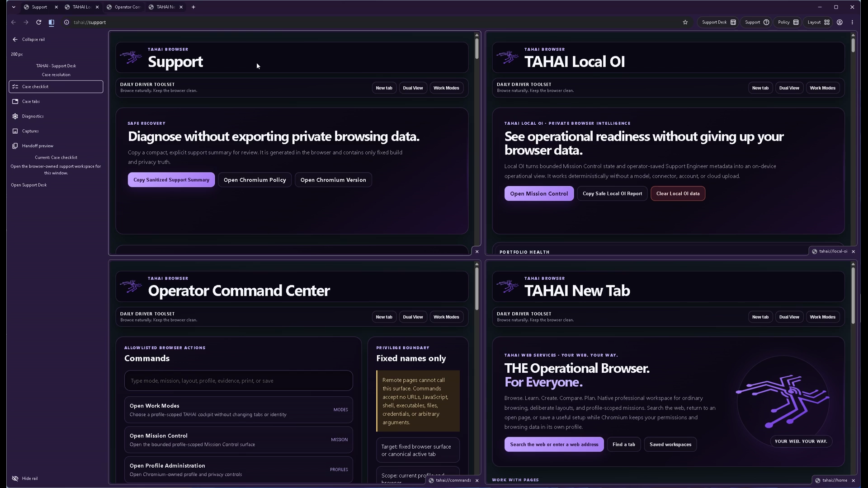Click Search the web or enter address
The image size is (868, 488).
click(x=554, y=445)
